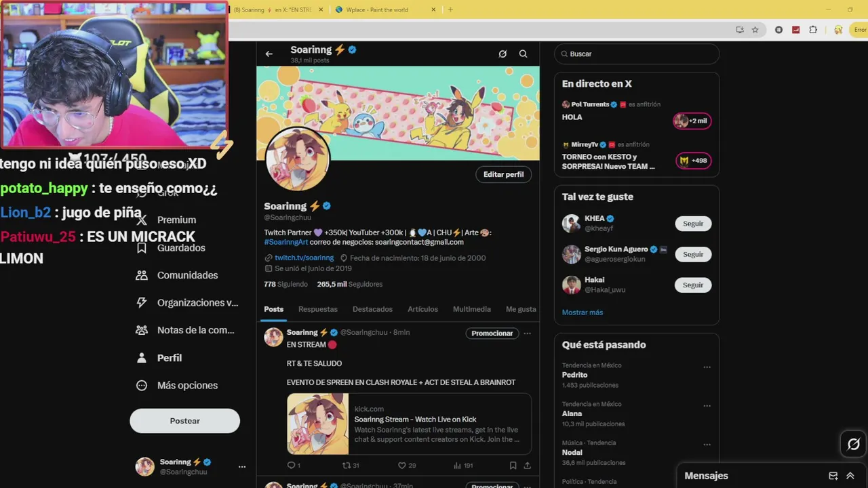
Task: Follow KHEA
Action: coord(693,224)
